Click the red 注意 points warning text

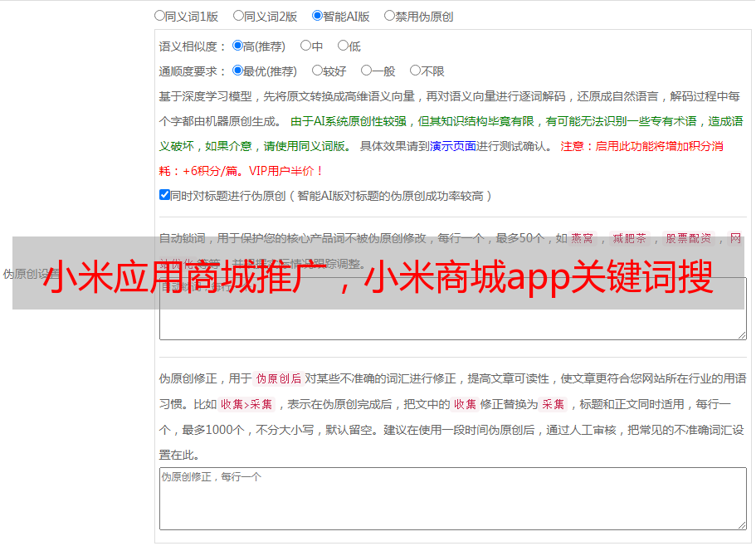[441, 158]
